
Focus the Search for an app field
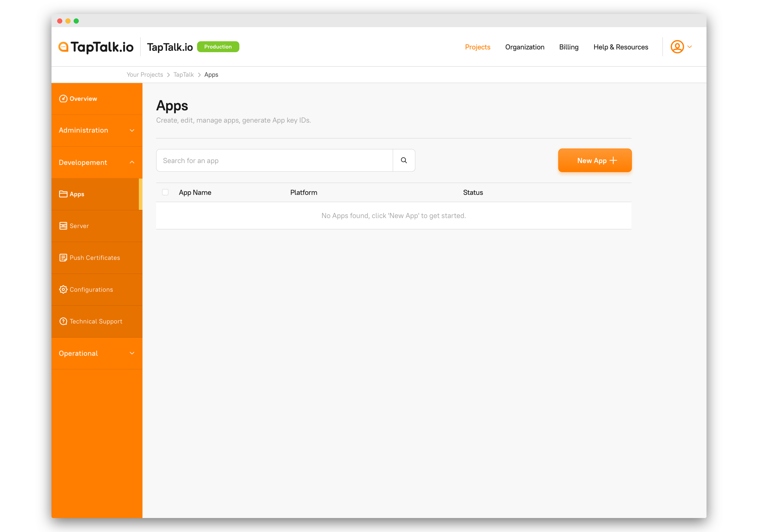(x=274, y=160)
